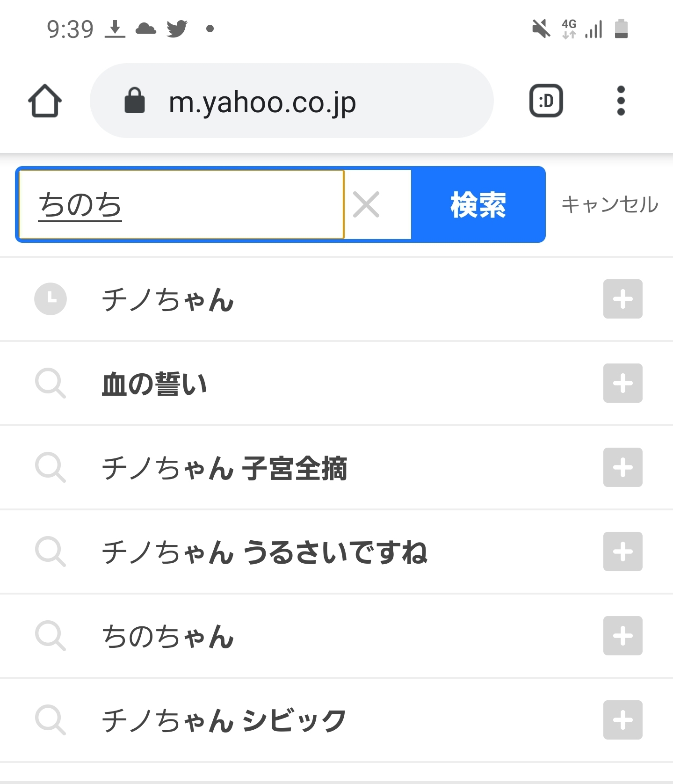673x784 pixels.
Task: Tap plus icon beside チノちゃん シビック
Action: [x=622, y=720]
